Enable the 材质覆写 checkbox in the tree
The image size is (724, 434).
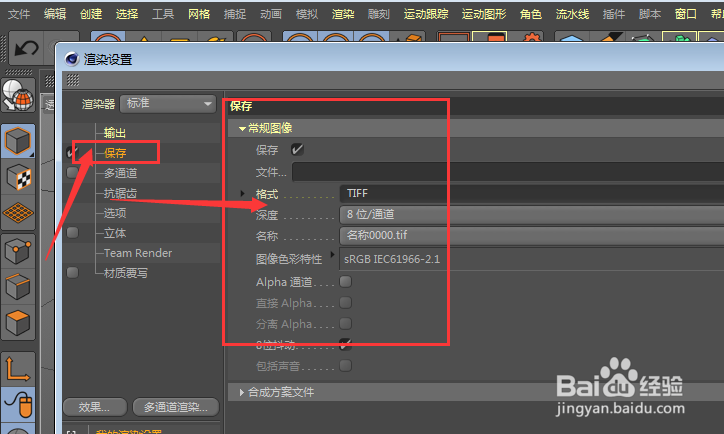click(x=72, y=273)
